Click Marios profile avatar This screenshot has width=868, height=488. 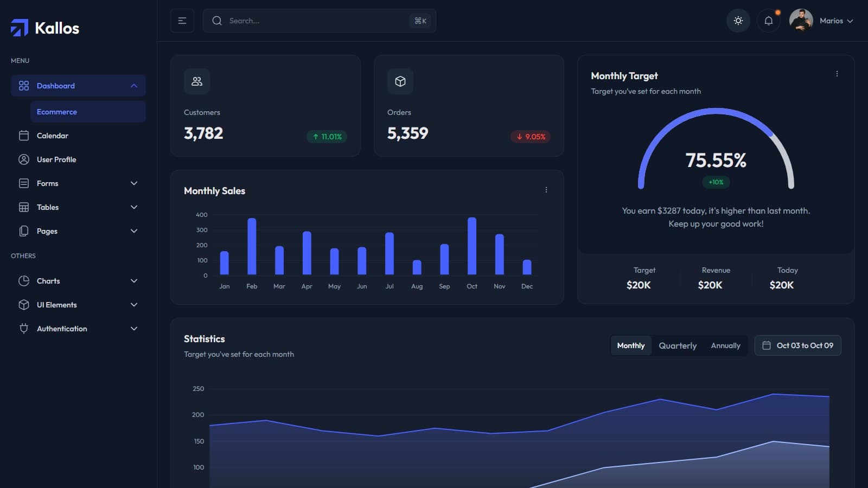coord(801,21)
